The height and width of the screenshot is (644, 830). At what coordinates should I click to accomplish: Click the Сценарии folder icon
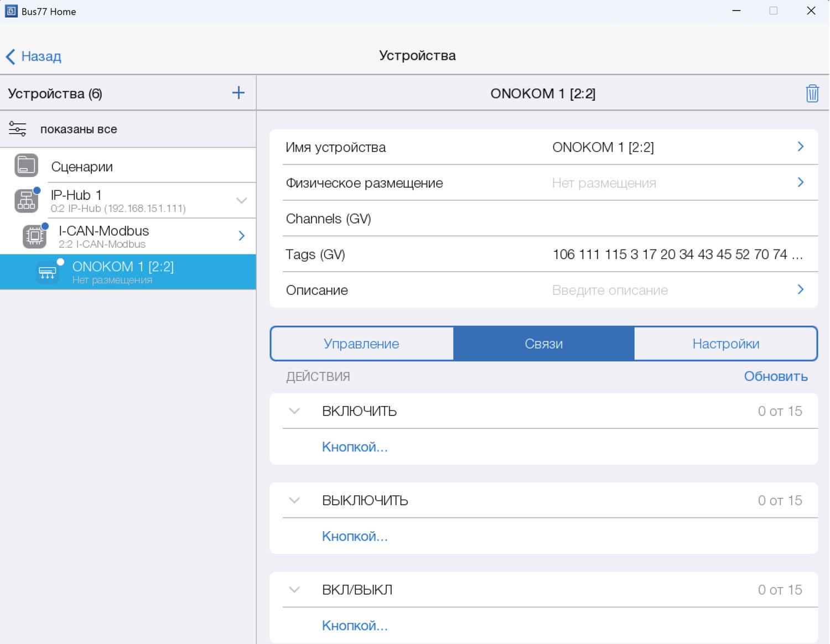(26, 165)
